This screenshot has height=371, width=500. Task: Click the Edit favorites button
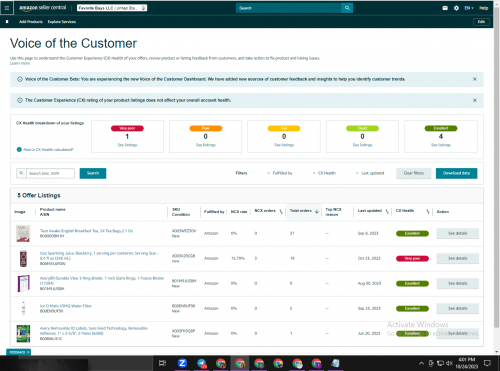(481, 22)
